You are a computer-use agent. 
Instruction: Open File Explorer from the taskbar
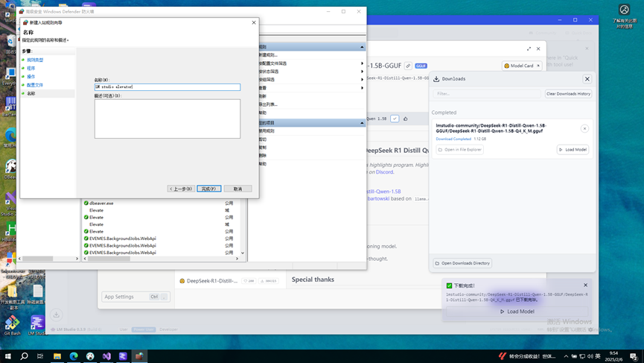click(57, 356)
